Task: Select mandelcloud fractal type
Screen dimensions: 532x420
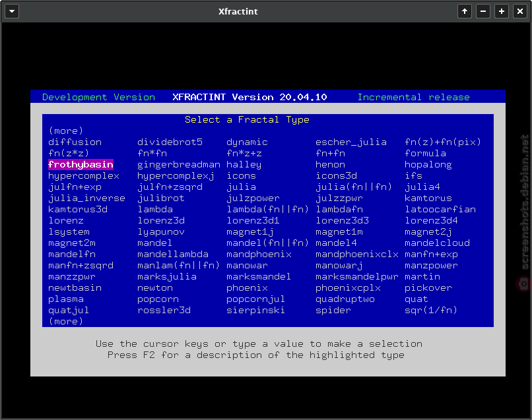Action: coord(437,243)
